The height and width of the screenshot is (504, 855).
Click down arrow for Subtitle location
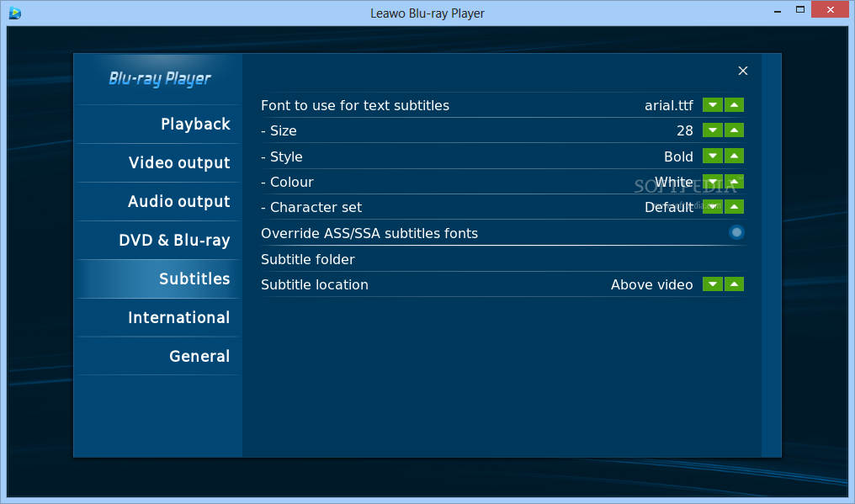[x=712, y=284]
